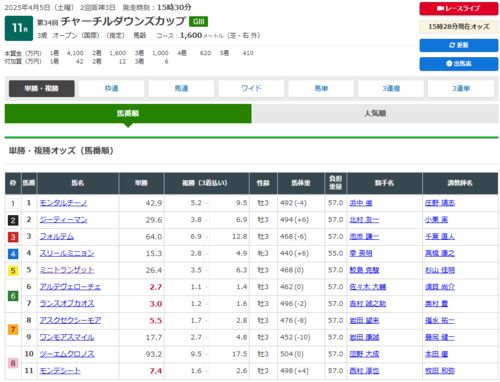Open horse link ランスオブカオス

coord(67,304)
